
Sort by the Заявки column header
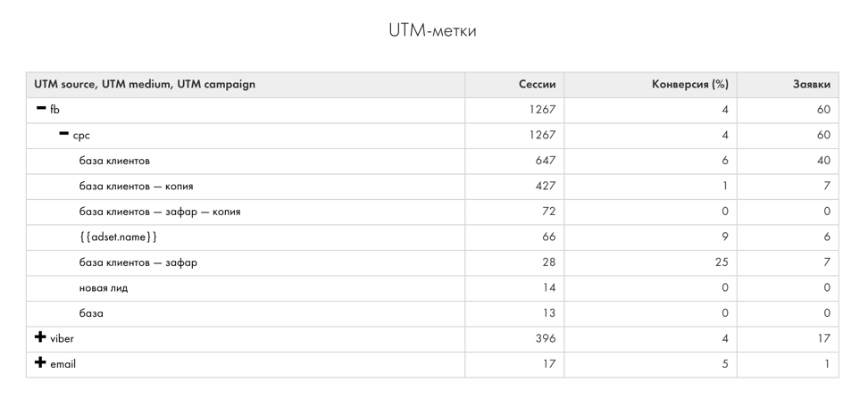coord(811,85)
